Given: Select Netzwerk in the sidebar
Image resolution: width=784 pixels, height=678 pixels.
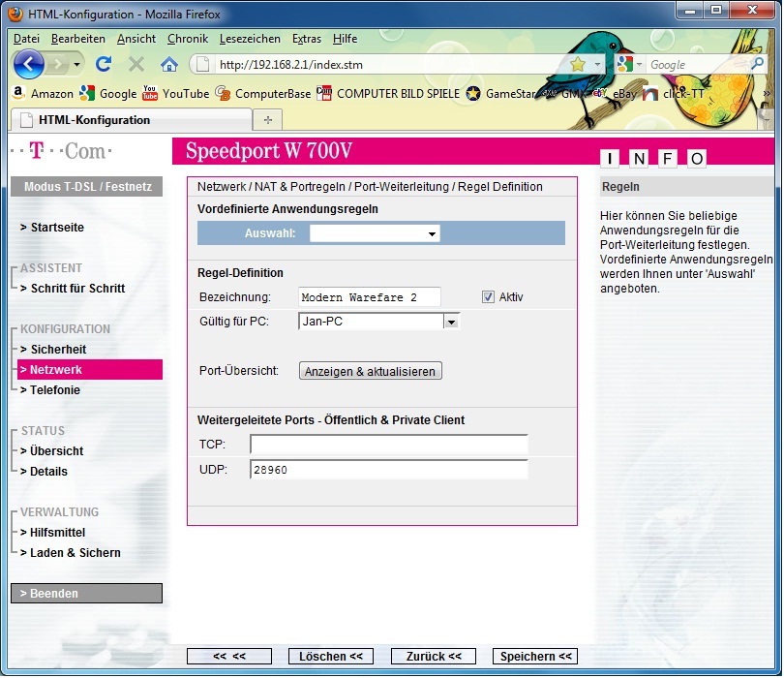Looking at the screenshot, I should [90, 370].
